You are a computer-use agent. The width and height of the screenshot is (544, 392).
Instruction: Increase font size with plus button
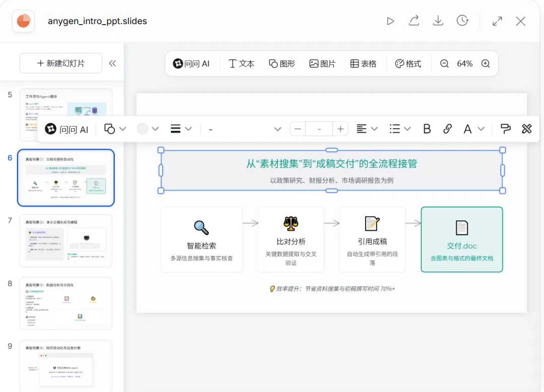click(341, 129)
